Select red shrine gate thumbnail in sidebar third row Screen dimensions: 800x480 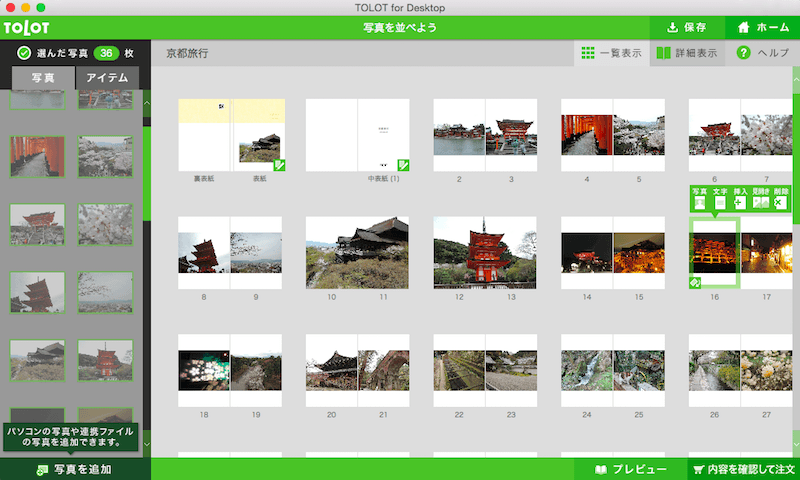click(37, 224)
